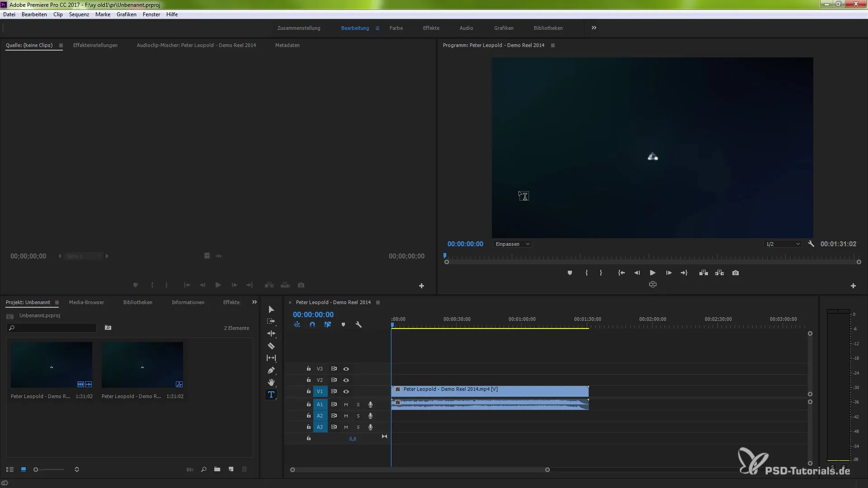The width and height of the screenshot is (868, 488).
Task: Mute audio track A3
Action: click(346, 427)
